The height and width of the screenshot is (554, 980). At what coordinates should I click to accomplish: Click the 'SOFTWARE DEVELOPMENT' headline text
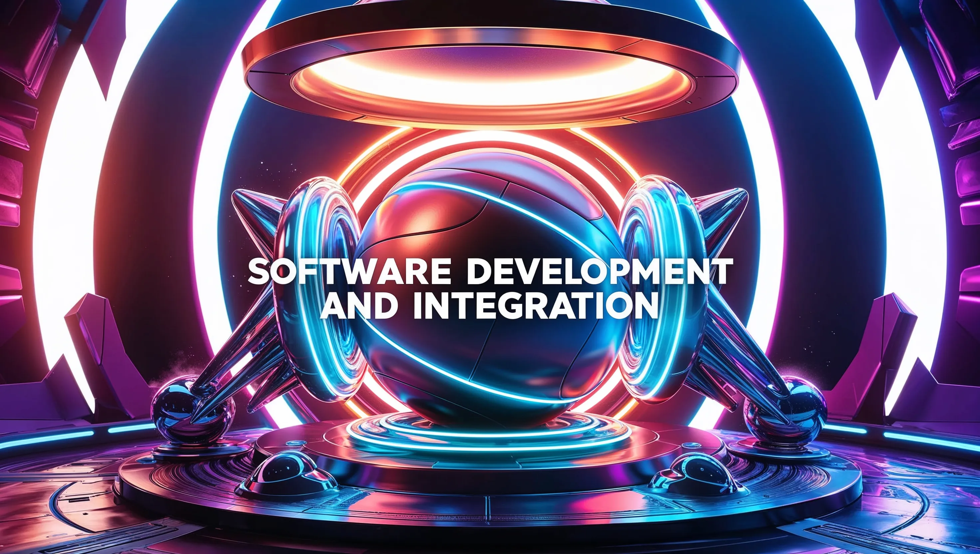(490, 272)
